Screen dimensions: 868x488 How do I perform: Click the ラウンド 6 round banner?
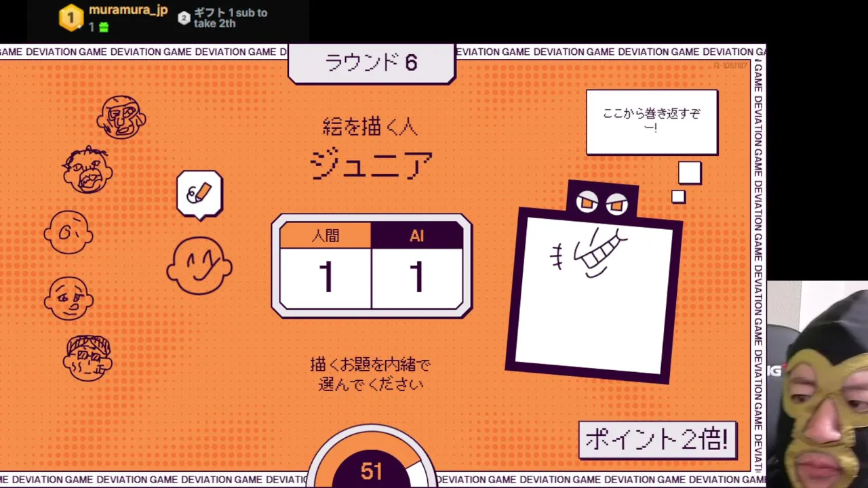[372, 64]
